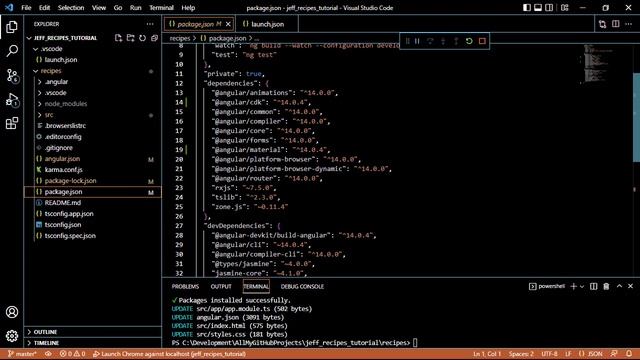The height and width of the screenshot is (360, 640).
Task: Open the Search view in activity bar
Action: point(12,51)
